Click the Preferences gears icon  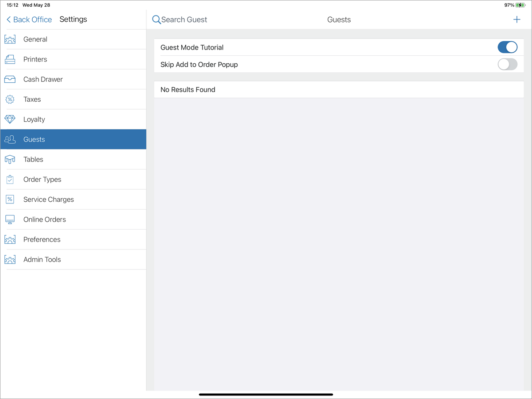[10, 239]
